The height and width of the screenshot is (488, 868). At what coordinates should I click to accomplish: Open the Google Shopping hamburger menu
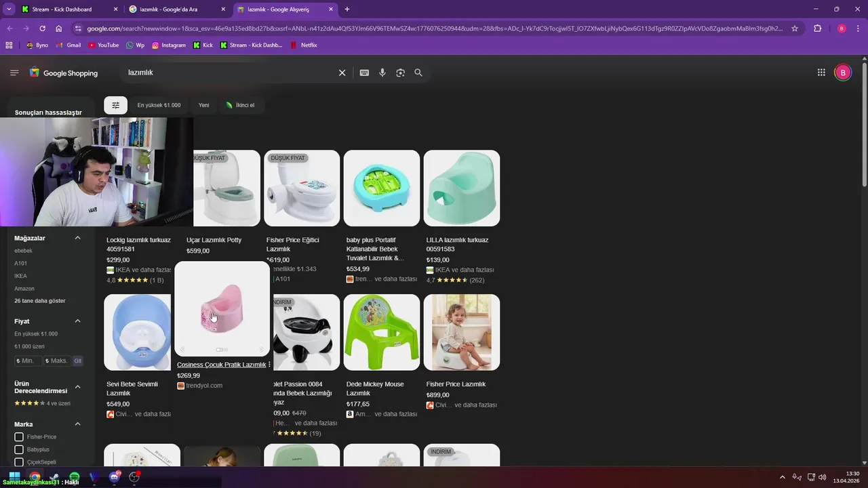[14, 73]
